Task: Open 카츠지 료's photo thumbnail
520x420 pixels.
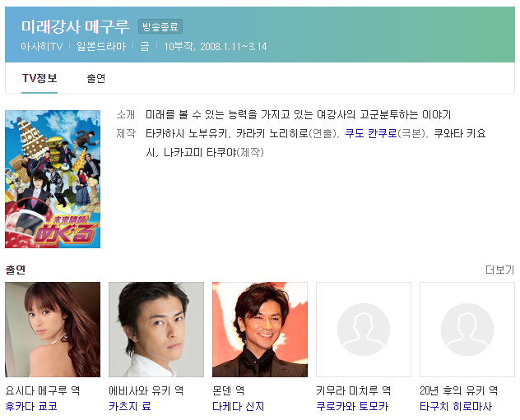Action: point(156,330)
